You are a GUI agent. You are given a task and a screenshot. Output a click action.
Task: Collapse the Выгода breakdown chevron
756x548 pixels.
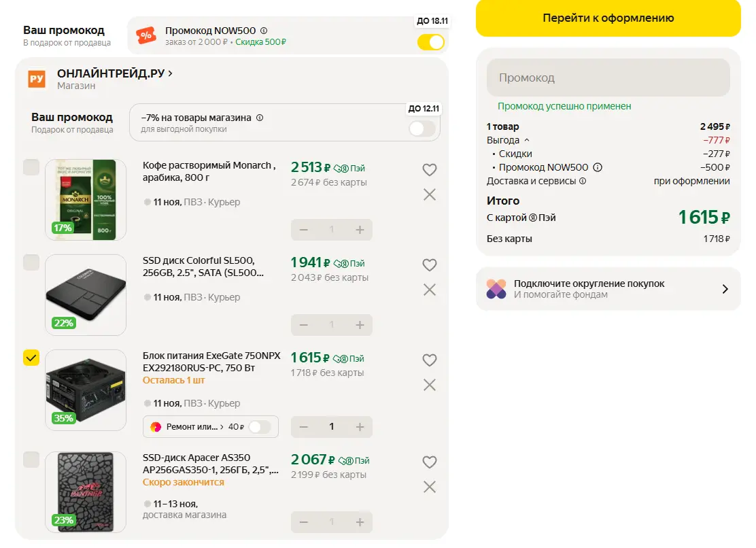[x=526, y=140]
